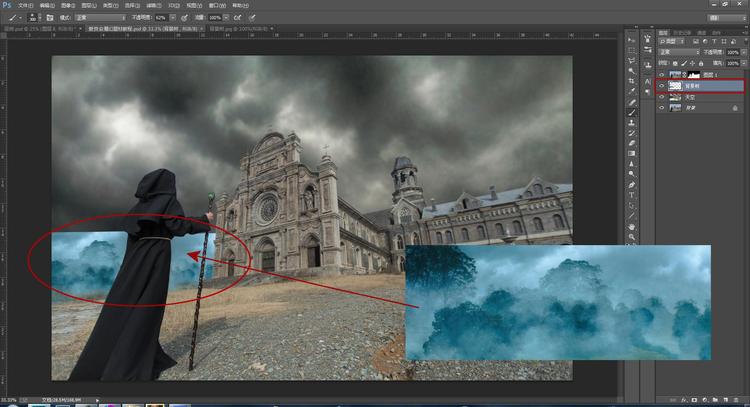
Task: Toggle lock image pixels brush icon
Action: click(684, 63)
